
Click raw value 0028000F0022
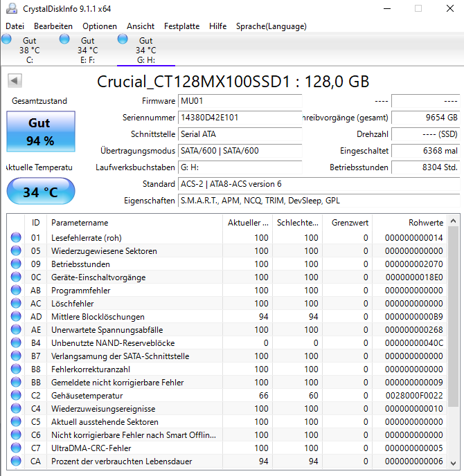[414, 396]
